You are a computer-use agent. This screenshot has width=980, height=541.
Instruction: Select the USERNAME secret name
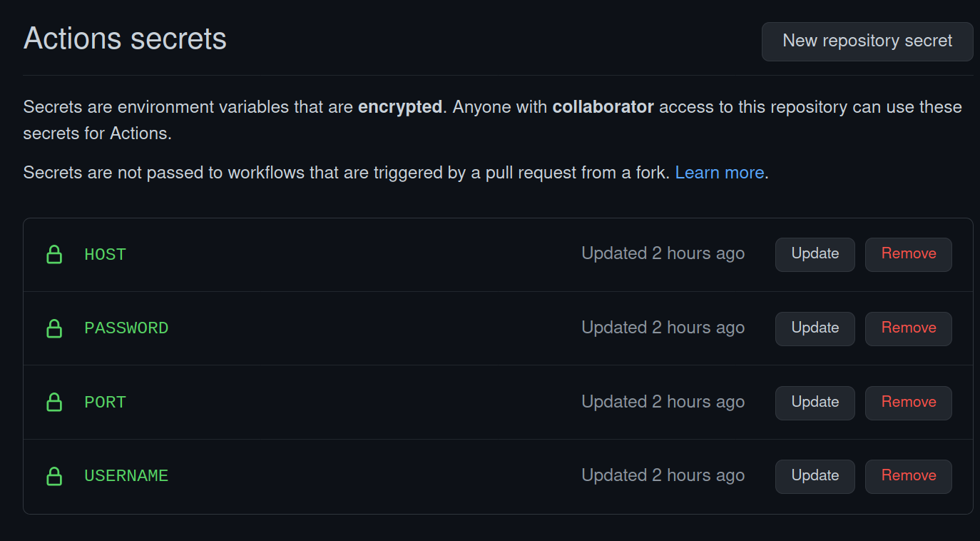[x=126, y=476]
